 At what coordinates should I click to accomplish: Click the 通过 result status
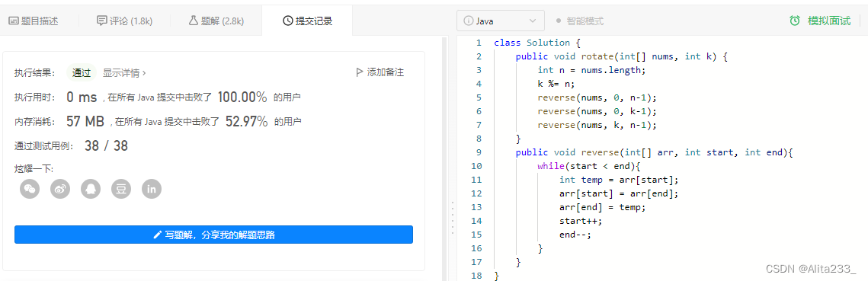pos(81,72)
